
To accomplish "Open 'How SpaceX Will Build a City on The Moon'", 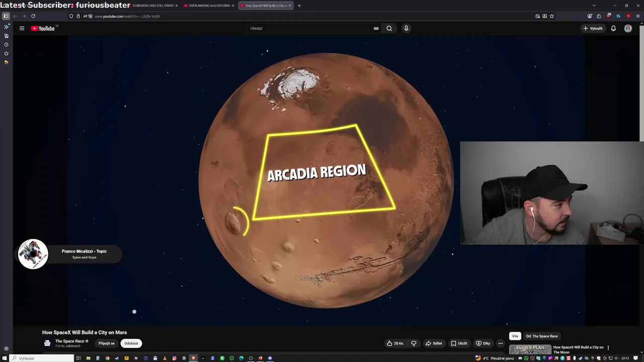I will pos(578,349).
